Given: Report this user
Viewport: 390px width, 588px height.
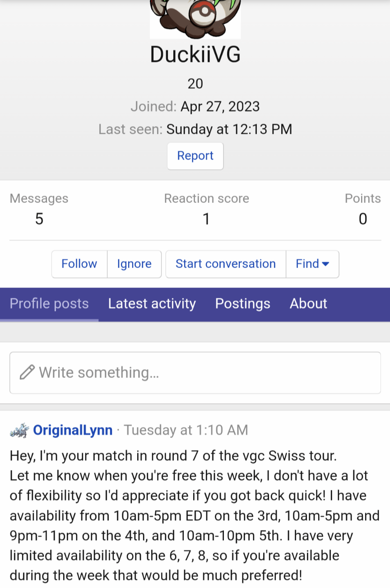Looking at the screenshot, I should click(x=195, y=156).
